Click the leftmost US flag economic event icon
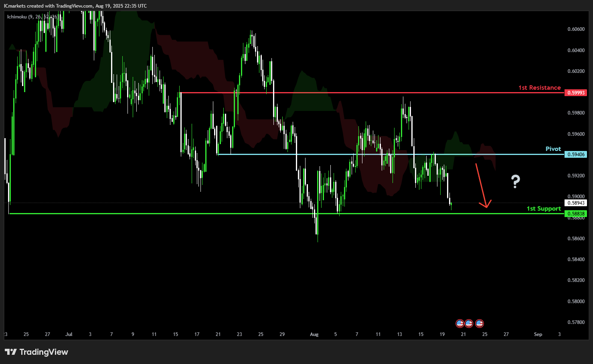Screen dimensions: 593x364 pyautogui.click(x=460, y=323)
